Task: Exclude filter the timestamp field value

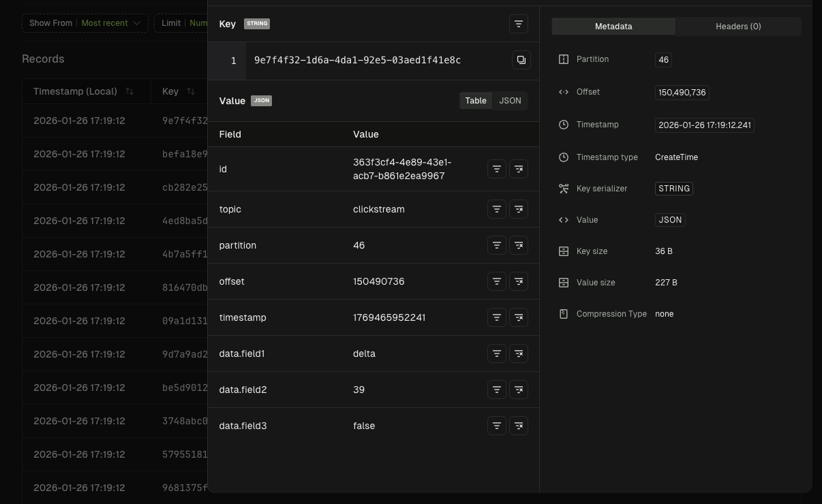Action: pos(519,317)
